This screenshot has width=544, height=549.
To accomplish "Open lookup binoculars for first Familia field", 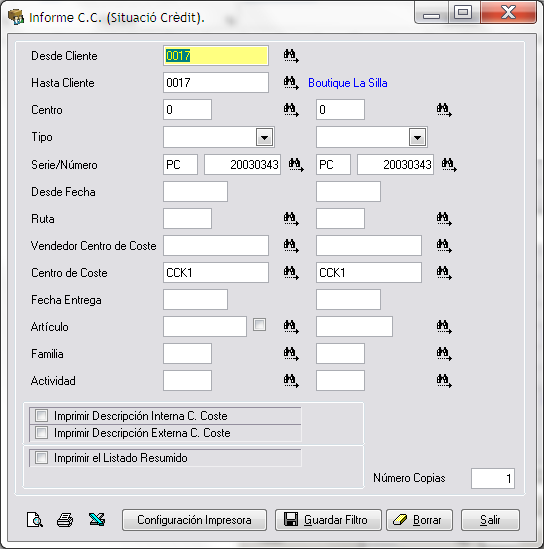I will click(x=291, y=354).
